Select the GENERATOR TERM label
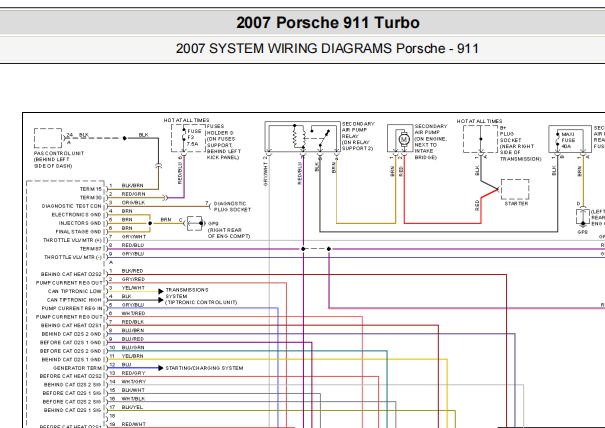Image resolution: width=605 pixels, height=428 pixels. (x=77, y=368)
